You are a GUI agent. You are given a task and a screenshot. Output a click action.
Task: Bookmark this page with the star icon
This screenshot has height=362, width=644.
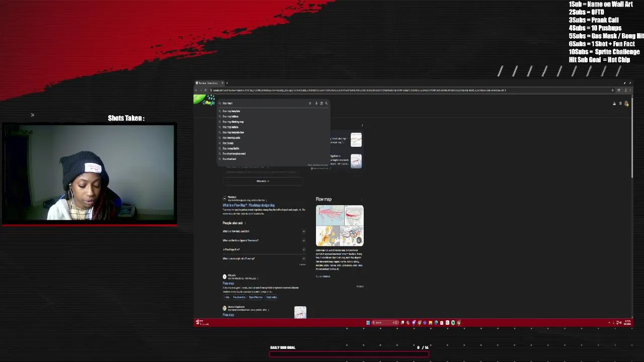612,90
